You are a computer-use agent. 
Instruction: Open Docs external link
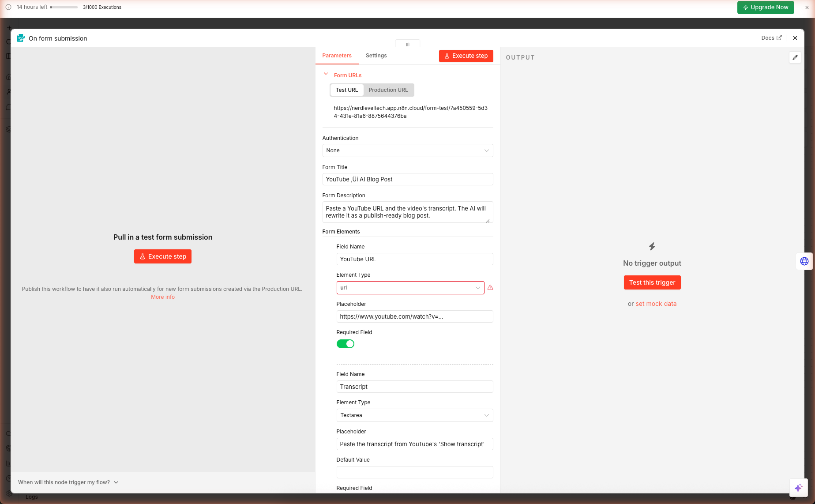pyautogui.click(x=771, y=38)
